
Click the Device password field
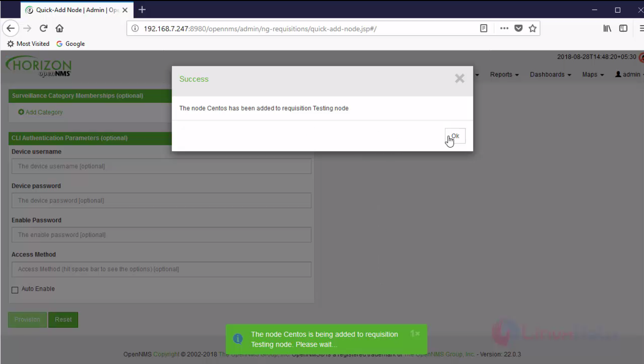162,200
